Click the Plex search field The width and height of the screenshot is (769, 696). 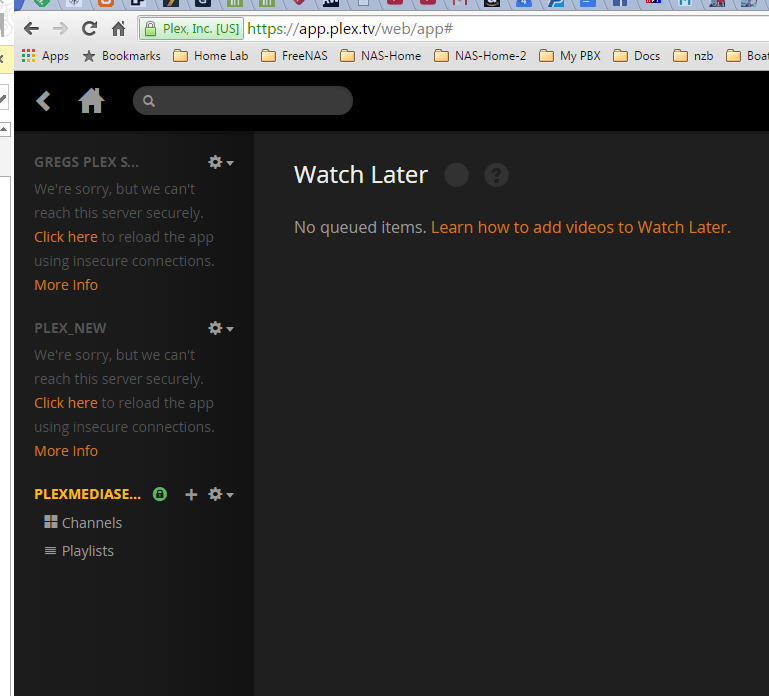tap(243, 101)
